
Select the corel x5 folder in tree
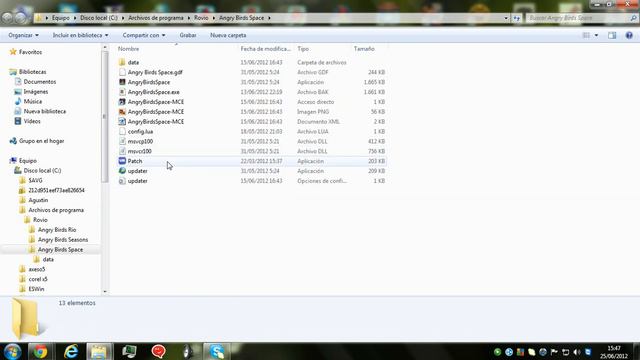(x=38, y=279)
